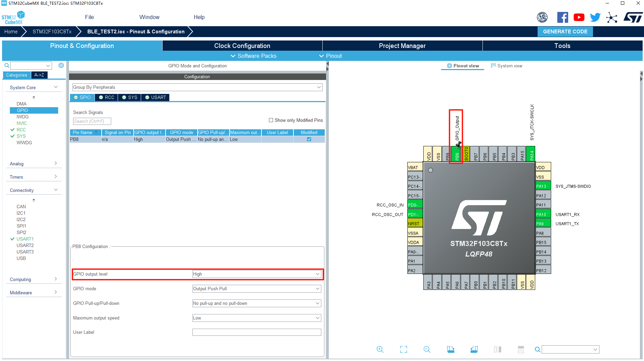Screen dimensions: 644x361
Task: Select NRST pin on chip
Action: tap(415, 224)
